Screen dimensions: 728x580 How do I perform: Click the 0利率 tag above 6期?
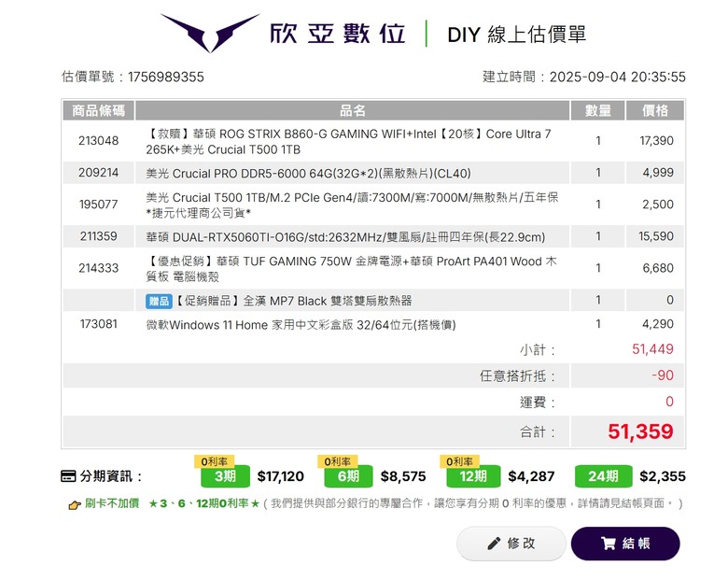337,461
